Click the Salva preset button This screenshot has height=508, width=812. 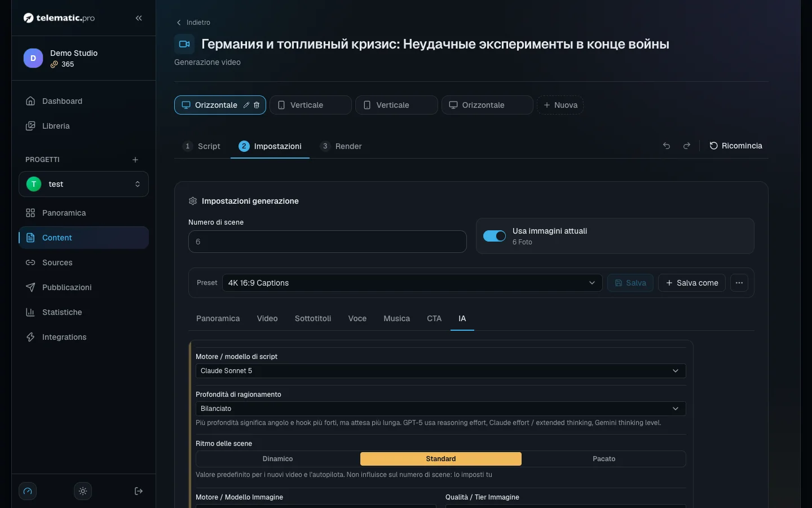coord(630,283)
